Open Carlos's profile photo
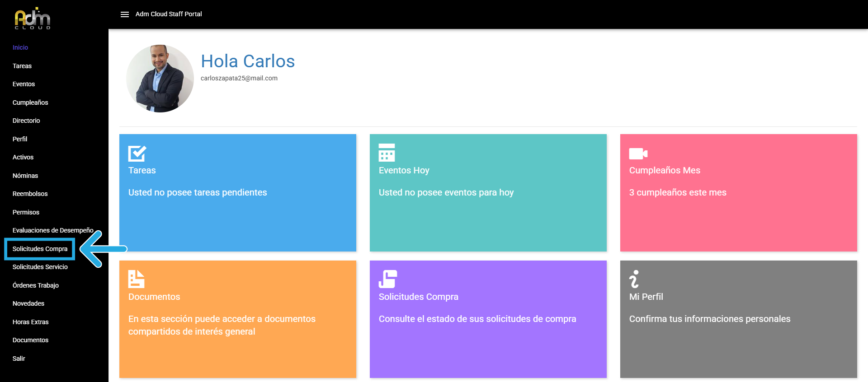868x382 pixels. (160, 79)
